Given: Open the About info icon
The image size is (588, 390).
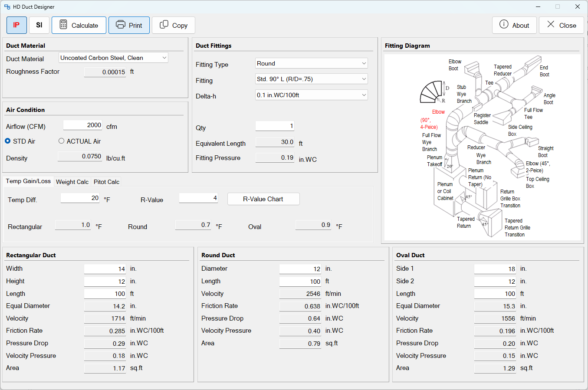Looking at the screenshot, I should pyautogui.click(x=504, y=24).
